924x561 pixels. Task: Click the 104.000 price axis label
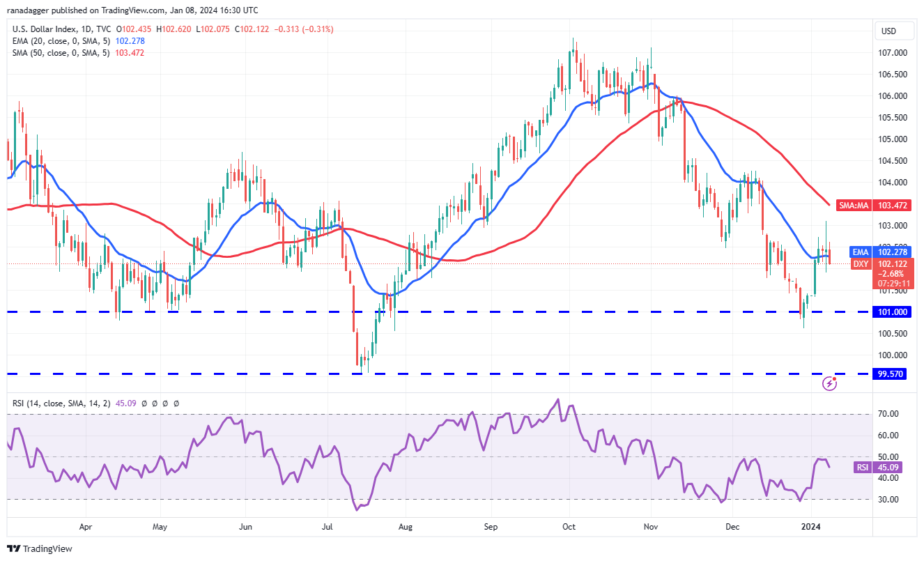(x=893, y=183)
